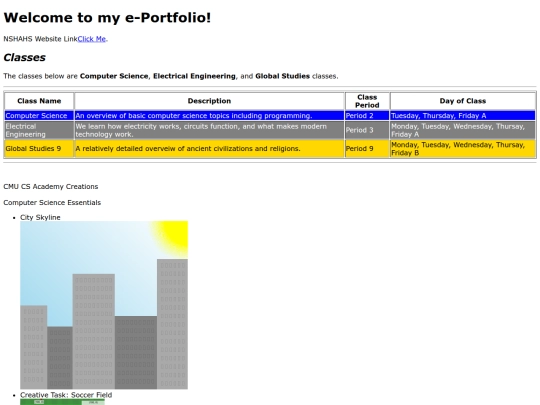
Task: Click the 'Tuesday, Thursday, Friday A' cell
Action: point(463,115)
